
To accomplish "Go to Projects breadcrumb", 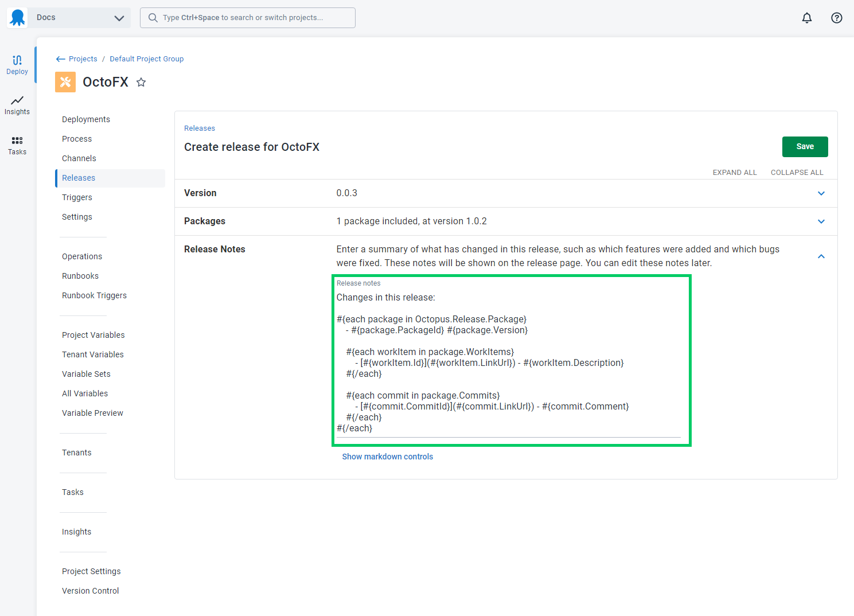I will pos(83,59).
